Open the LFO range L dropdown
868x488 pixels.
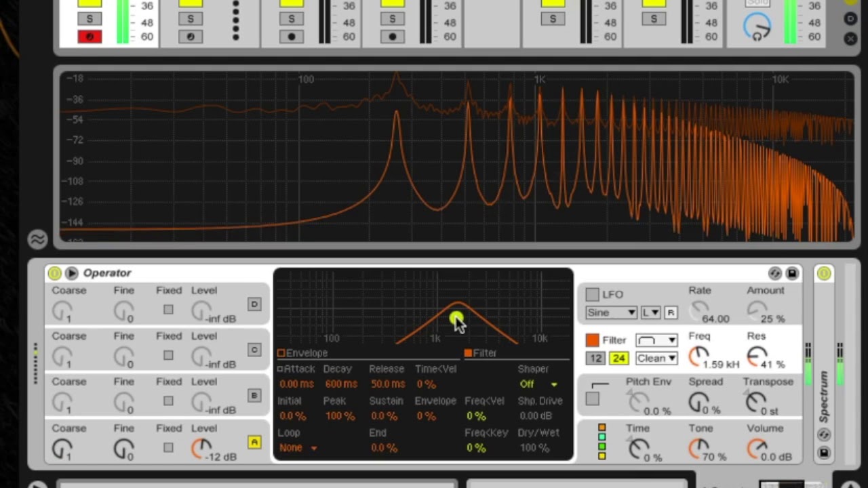coord(650,312)
